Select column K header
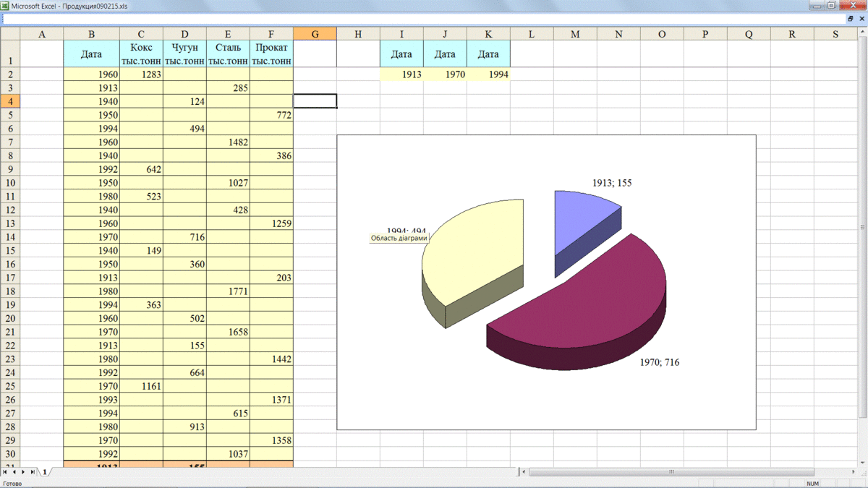Screen dimensions: 868x488 click(x=488, y=34)
